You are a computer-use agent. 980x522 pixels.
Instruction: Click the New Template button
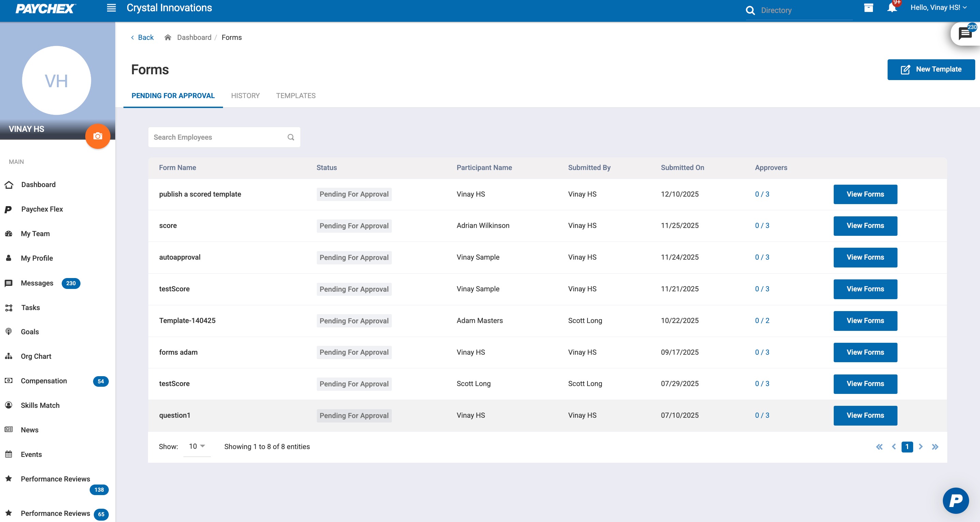point(931,69)
